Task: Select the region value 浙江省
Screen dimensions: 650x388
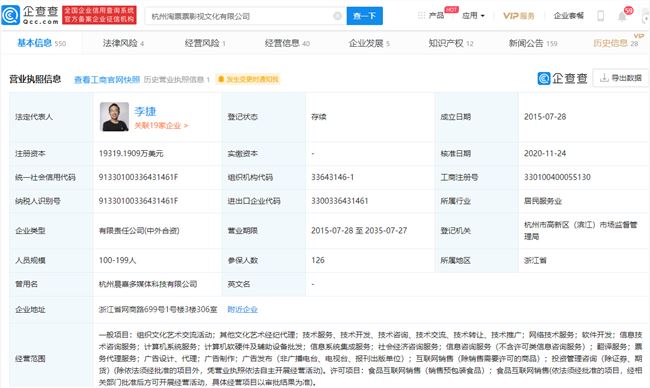Action: [535, 260]
